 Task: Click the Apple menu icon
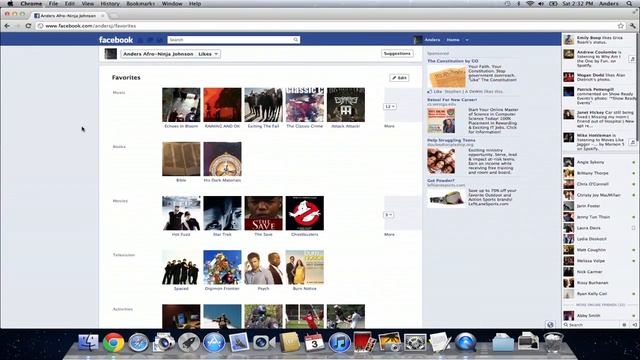click(x=10, y=4)
